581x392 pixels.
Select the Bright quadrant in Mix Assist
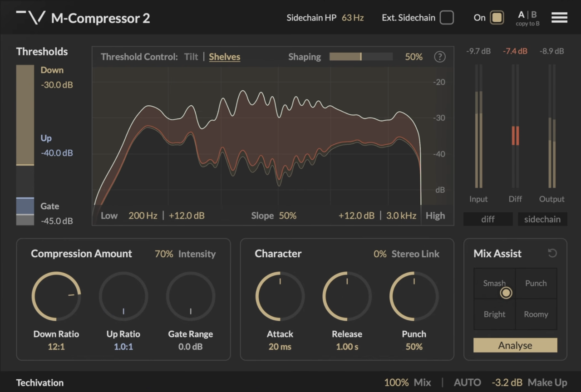(495, 314)
